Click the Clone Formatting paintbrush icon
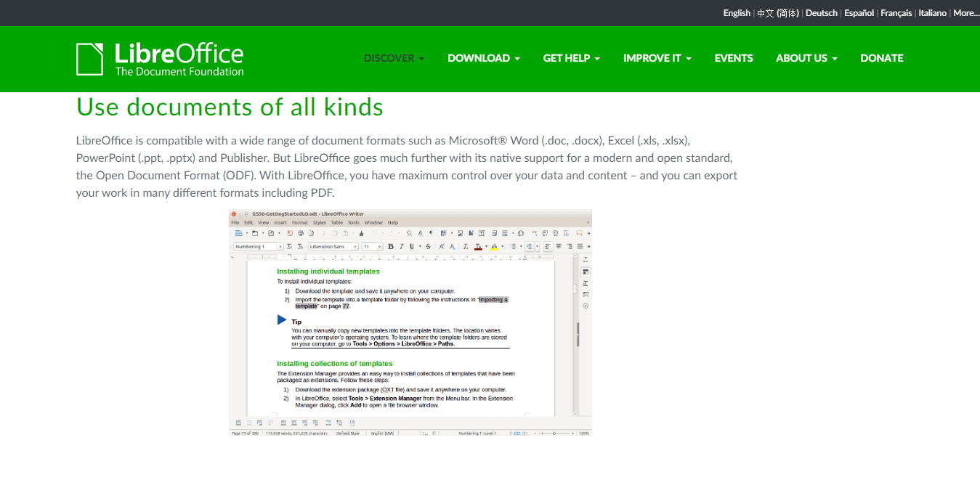The height and width of the screenshot is (477, 980). pyautogui.click(x=362, y=233)
